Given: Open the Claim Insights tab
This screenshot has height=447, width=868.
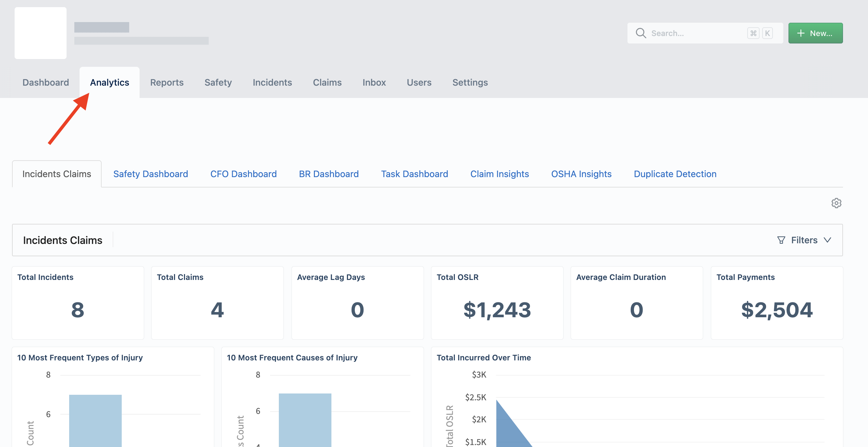Looking at the screenshot, I should tap(499, 174).
